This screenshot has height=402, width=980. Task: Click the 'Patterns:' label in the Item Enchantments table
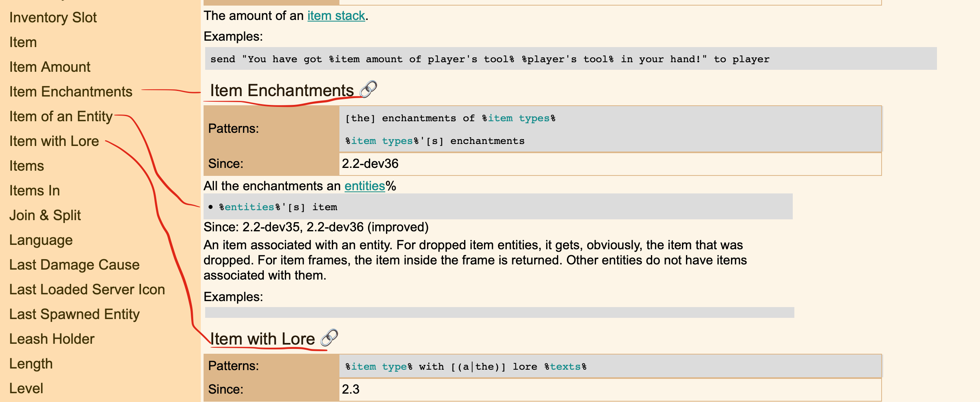[x=233, y=128]
